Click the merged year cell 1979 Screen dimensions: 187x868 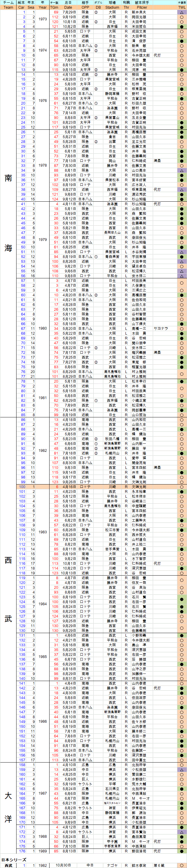tap(43, 240)
